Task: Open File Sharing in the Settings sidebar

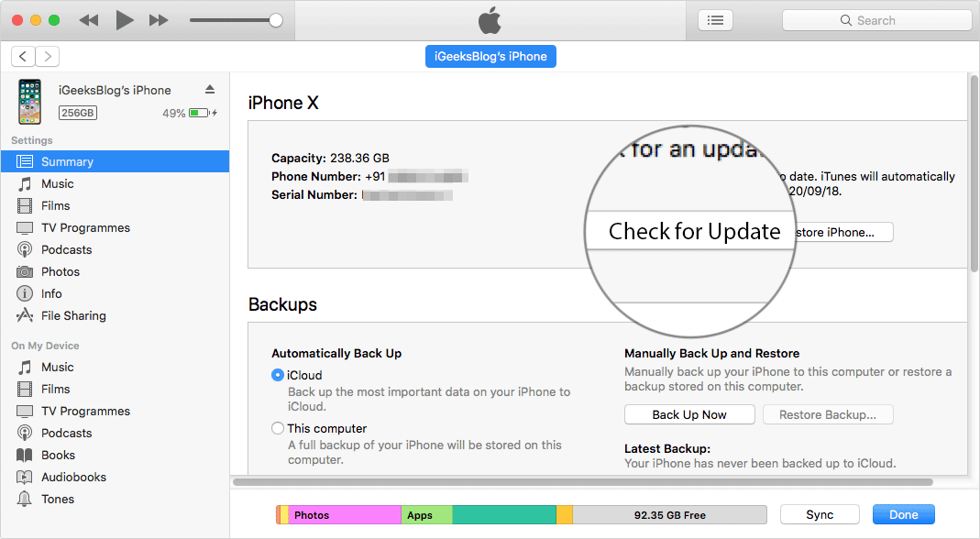Action: 73,315
